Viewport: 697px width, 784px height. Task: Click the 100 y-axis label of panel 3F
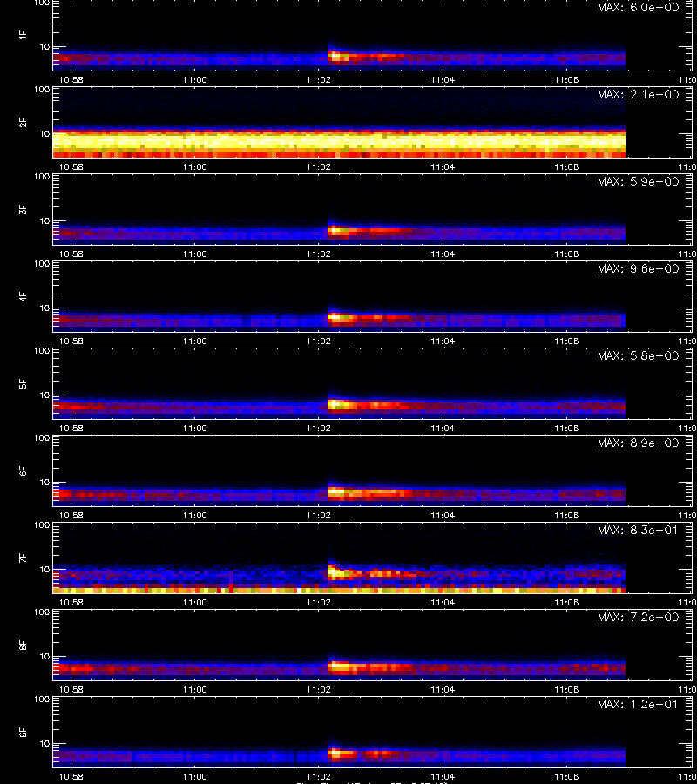pyautogui.click(x=42, y=177)
